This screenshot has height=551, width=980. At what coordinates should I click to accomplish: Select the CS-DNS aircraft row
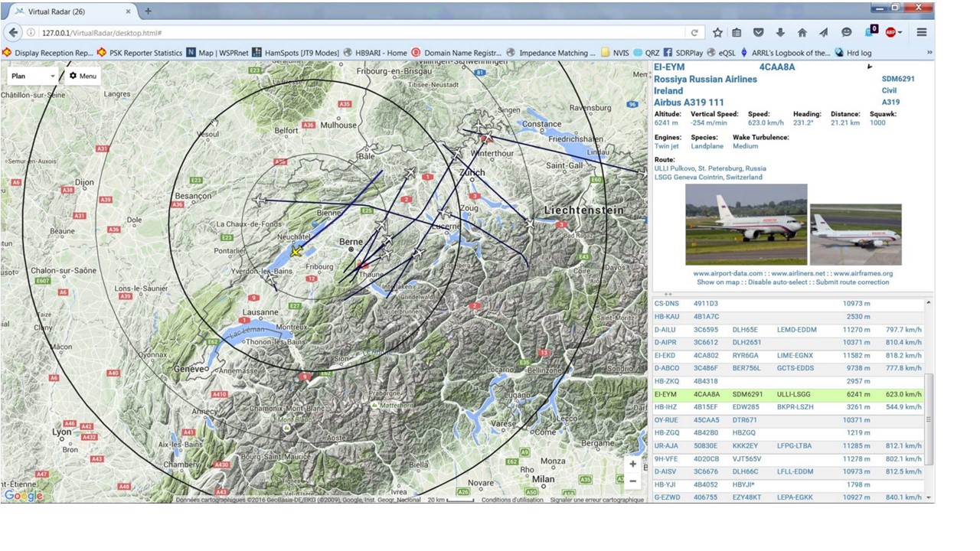788,304
